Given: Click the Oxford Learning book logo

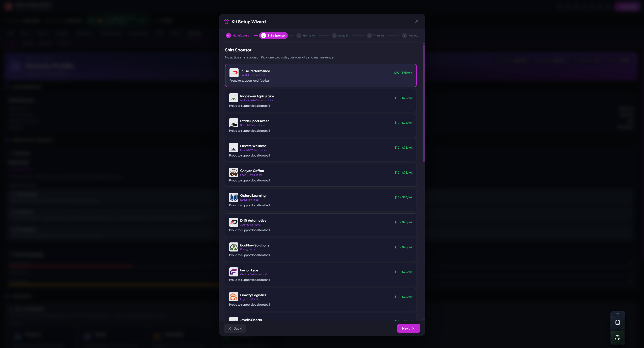Looking at the screenshot, I should [234, 197].
